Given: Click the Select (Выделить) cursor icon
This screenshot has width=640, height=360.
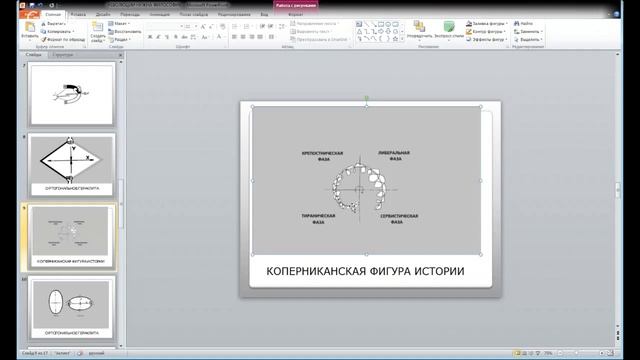Looking at the screenshot, I should tap(517, 40).
